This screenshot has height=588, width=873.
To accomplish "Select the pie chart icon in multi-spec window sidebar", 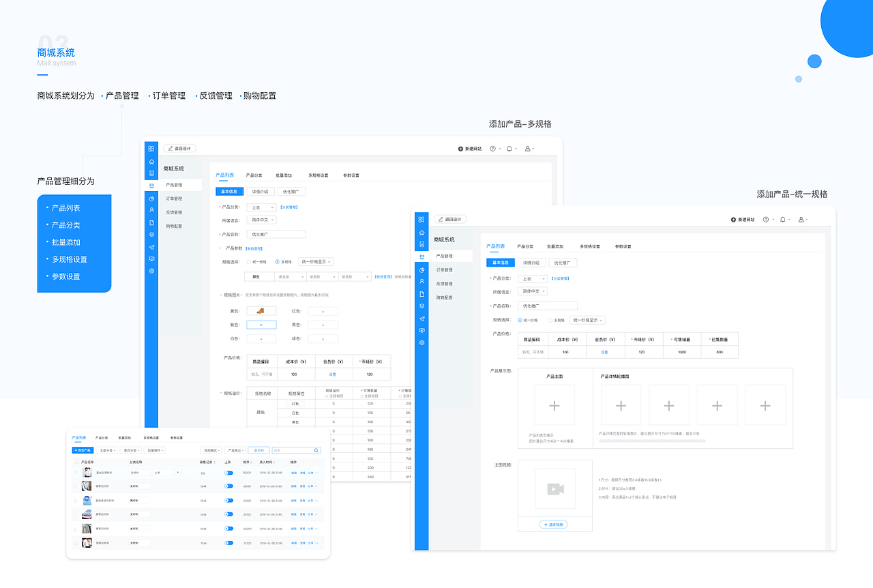I will coord(151,199).
